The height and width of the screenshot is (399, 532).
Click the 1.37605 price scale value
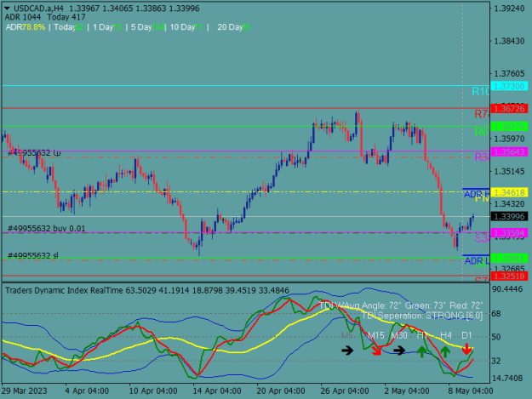point(509,73)
